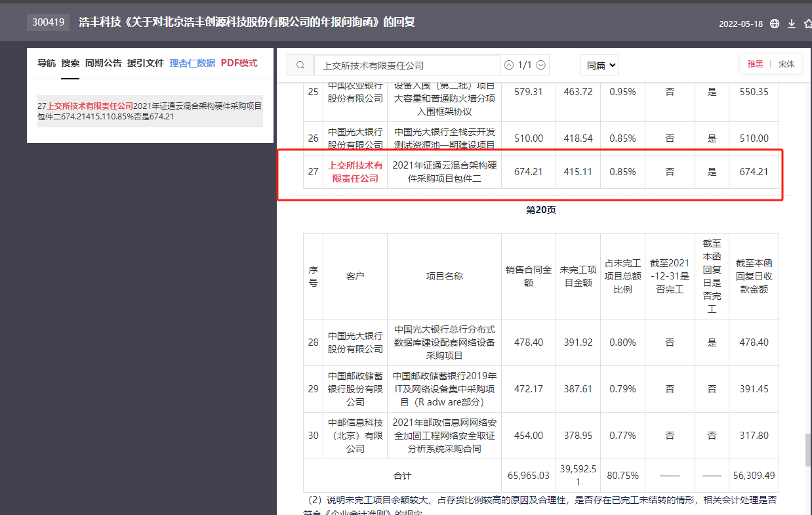The height and width of the screenshot is (515, 812).
Task: Click the 销售合同金额 column header
Action: pos(529,276)
